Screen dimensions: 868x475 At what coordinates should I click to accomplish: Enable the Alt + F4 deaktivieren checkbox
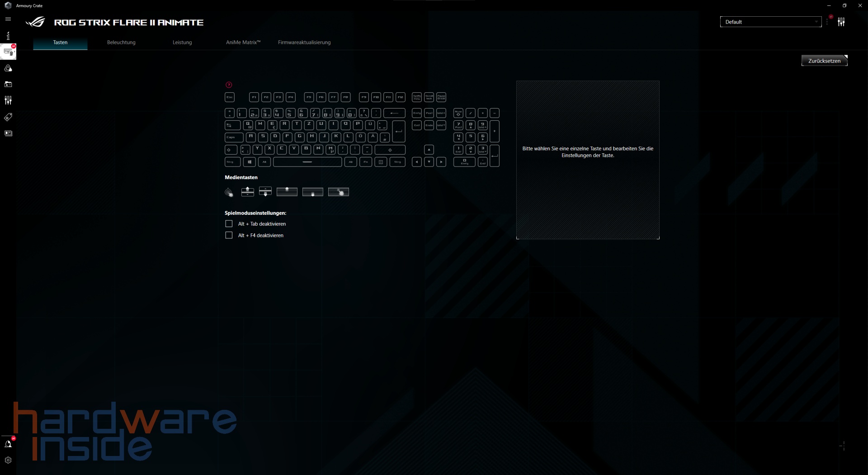point(228,235)
